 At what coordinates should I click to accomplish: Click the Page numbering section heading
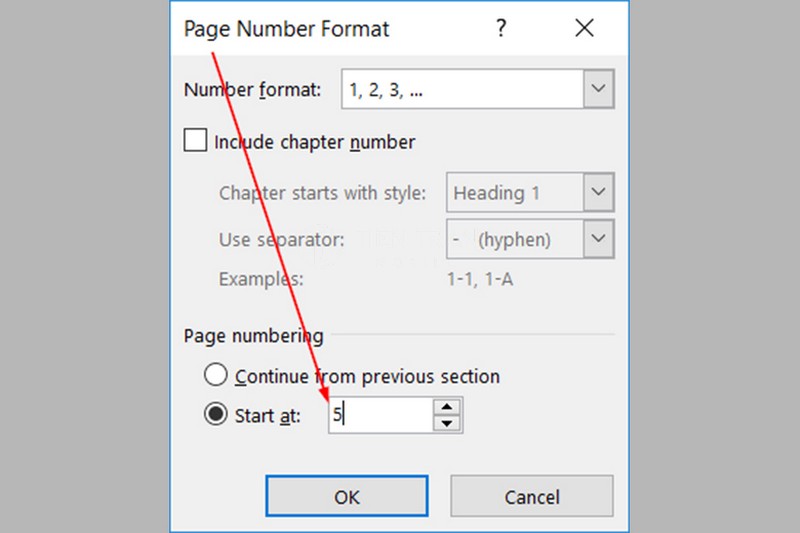pos(253,336)
